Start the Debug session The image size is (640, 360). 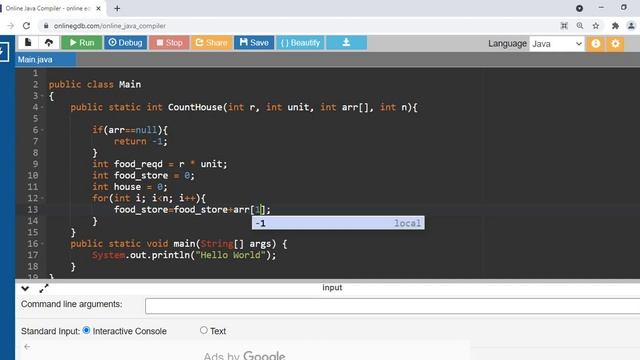point(125,43)
